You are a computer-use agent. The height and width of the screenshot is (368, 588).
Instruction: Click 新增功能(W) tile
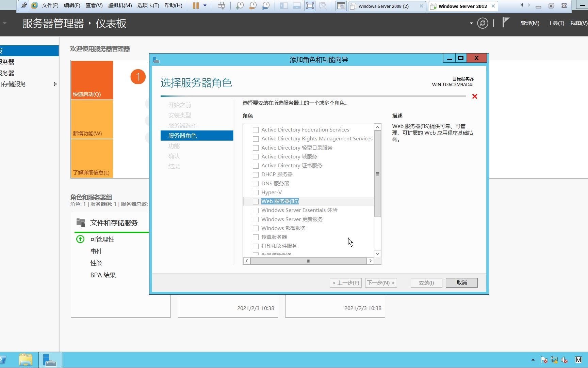[92, 119]
